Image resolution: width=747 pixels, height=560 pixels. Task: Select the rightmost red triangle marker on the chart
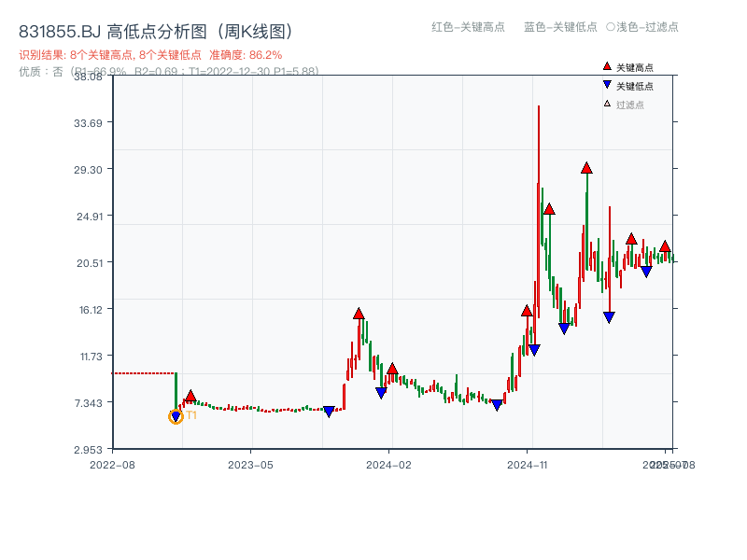[x=666, y=246]
